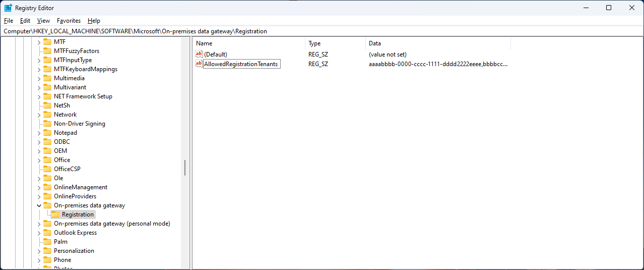Open the Help menu

[x=94, y=21]
